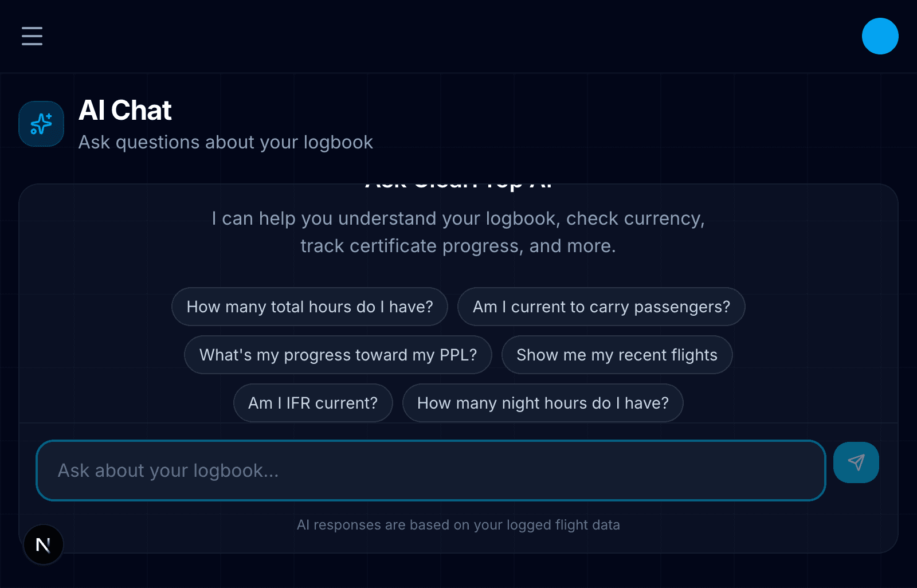The image size is (917, 588).
Task: Ask how many total hours you have
Action: [309, 307]
